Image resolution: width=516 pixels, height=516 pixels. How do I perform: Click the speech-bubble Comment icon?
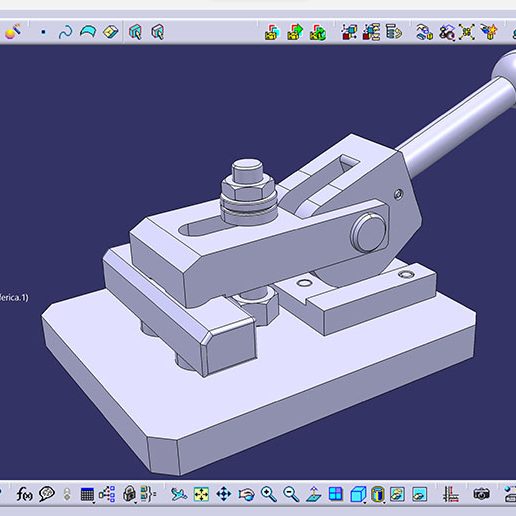(x=47, y=494)
